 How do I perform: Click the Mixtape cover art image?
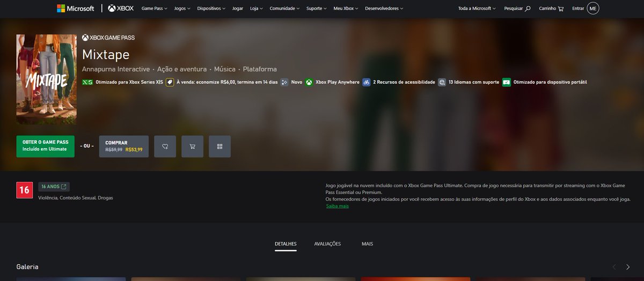pos(46,79)
